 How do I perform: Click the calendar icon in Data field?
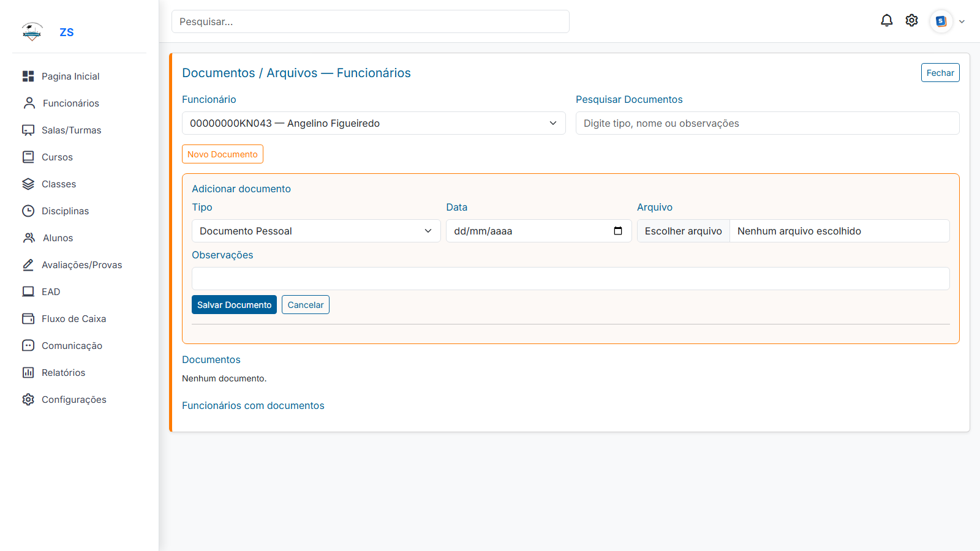coord(617,231)
